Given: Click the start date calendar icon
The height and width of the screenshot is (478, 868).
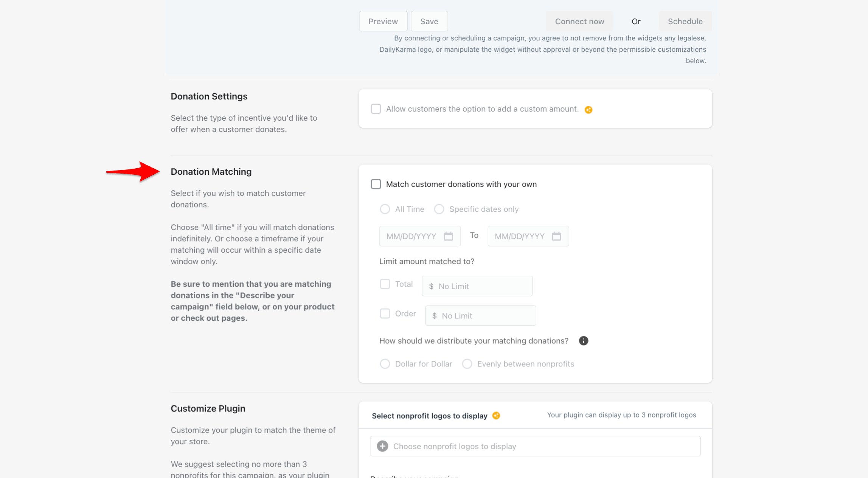Looking at the screenshot, I should [448, 236].
